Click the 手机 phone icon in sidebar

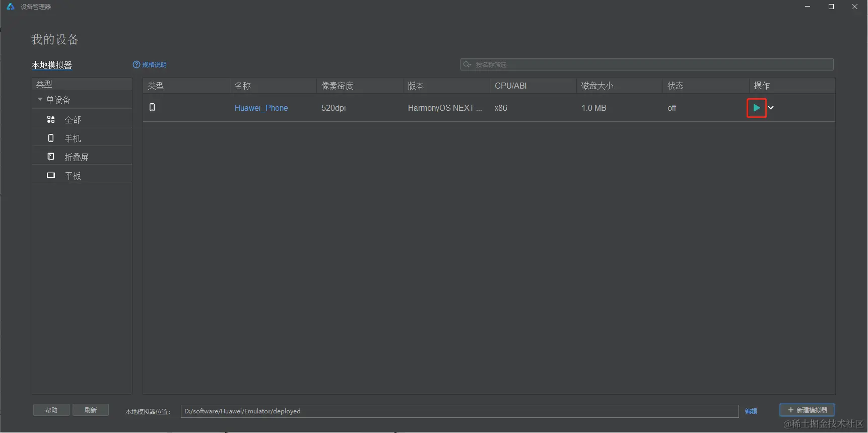click(x=51, y=138)
